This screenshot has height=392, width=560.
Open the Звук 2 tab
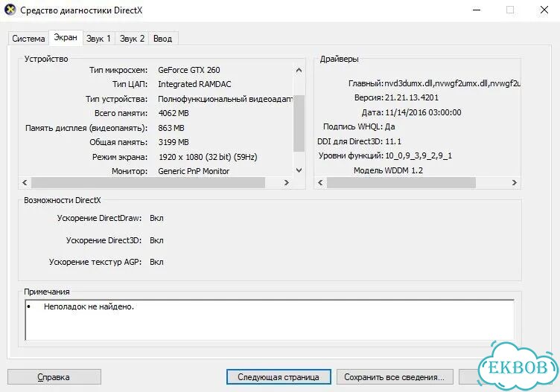(132, 39)
